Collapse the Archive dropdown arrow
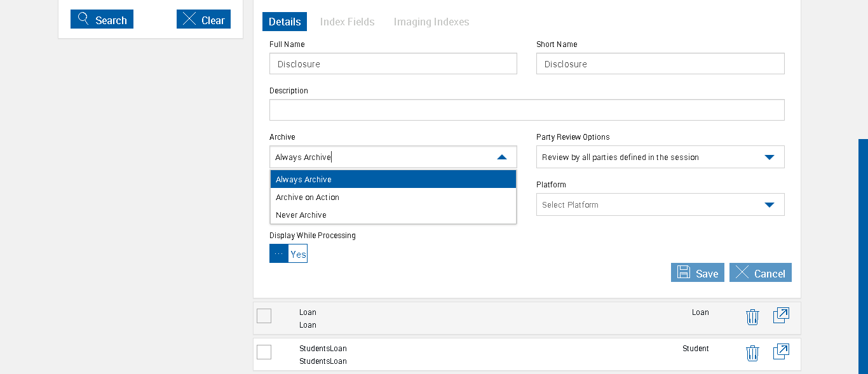Image resolution: width=868 pixels, height=374 pixels. (502, 157)
